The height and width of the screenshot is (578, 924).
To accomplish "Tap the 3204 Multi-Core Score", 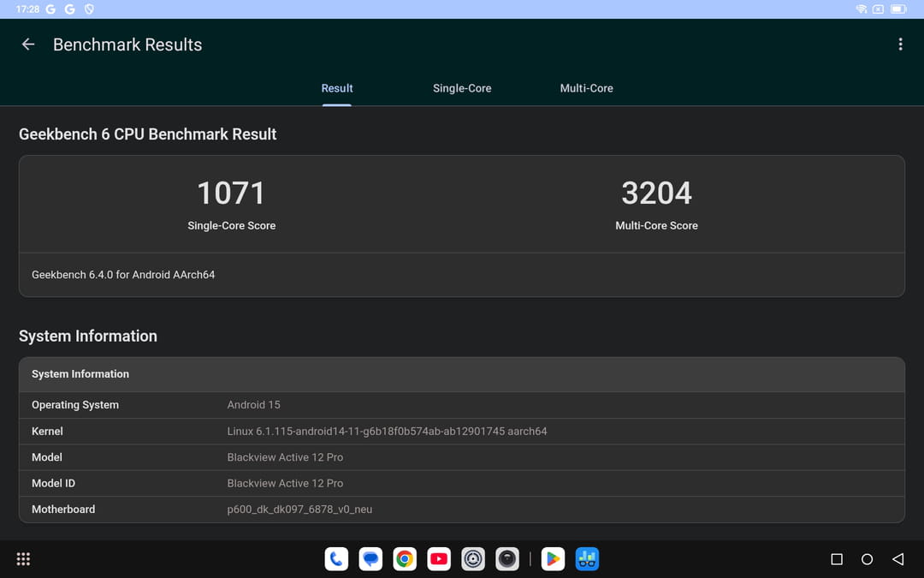I will (x=656, y=194).
